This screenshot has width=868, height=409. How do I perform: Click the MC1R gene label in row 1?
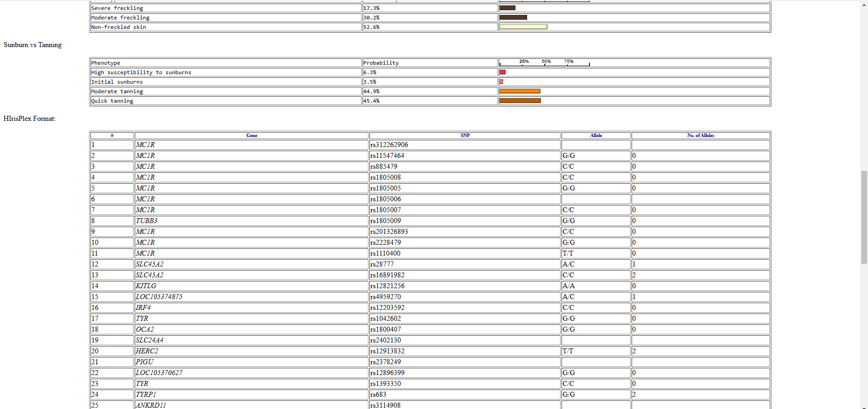145,144
